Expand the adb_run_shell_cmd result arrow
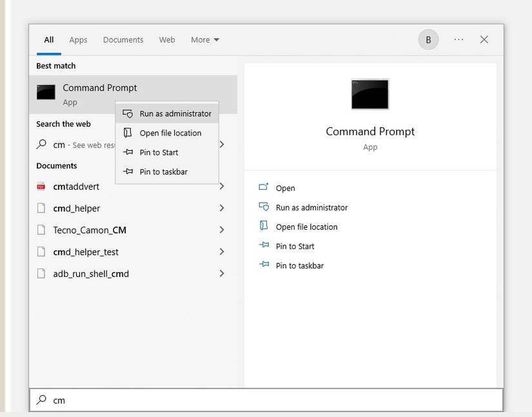Viewport: 532px width, 417px height. click(222, 273)
